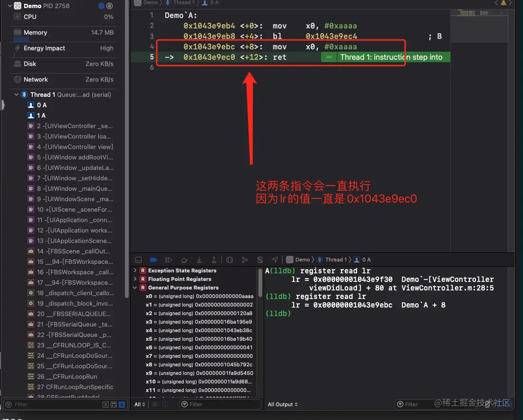Click the blue info icon next to Demo PID
The image size is (523, 420).
tap(101, 6)
